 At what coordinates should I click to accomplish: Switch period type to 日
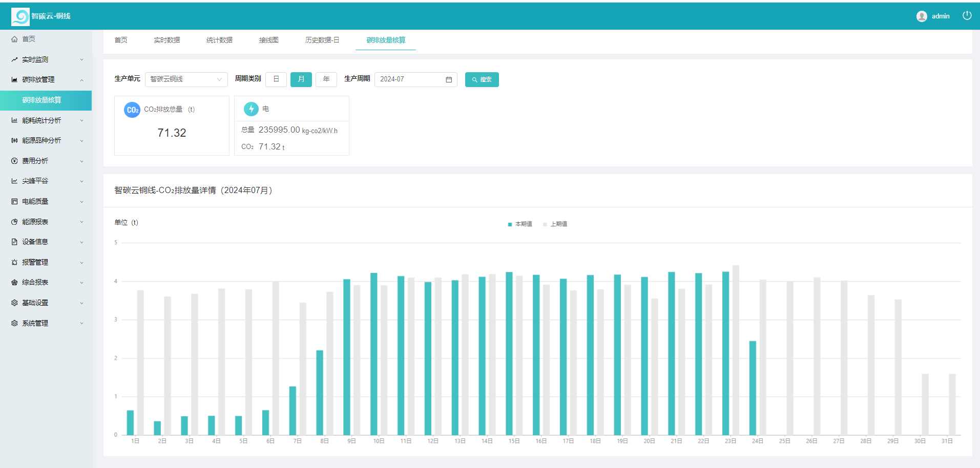(276, 79)
